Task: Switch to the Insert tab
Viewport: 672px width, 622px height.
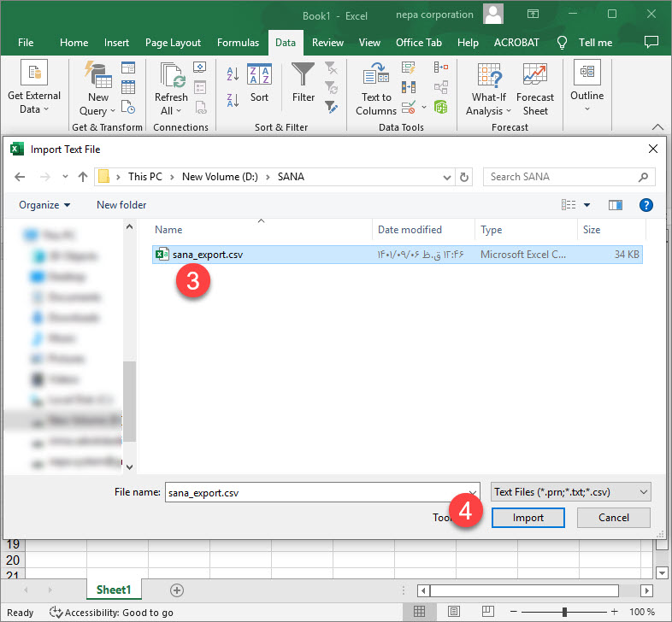Action: tap(116, 43)
